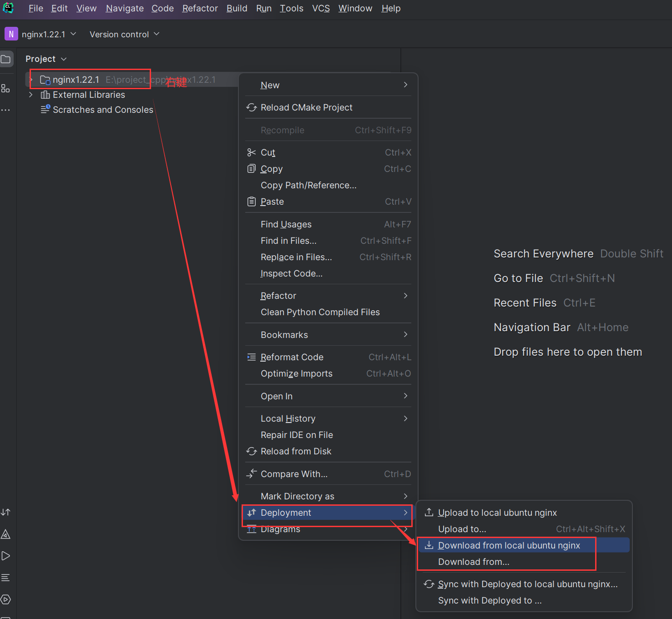Open the Tools menu

(292, 8)
